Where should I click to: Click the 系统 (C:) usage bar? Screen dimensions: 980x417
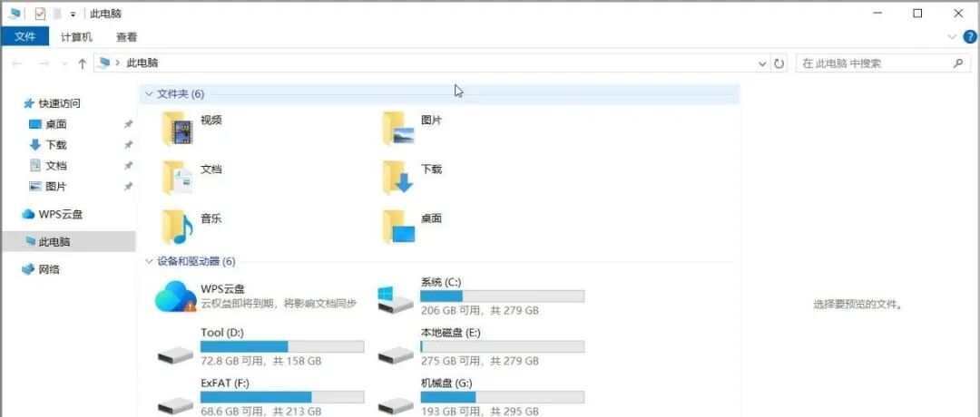(503, 296)
